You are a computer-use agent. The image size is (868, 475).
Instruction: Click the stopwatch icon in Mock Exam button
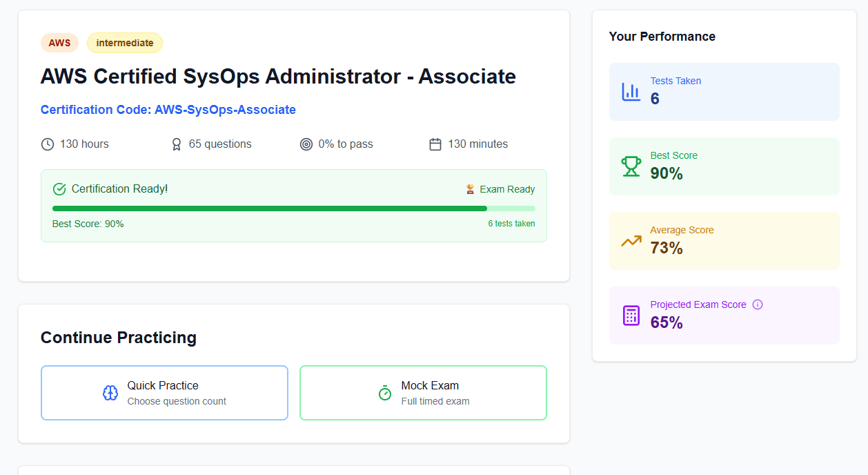tap(385, 393)
